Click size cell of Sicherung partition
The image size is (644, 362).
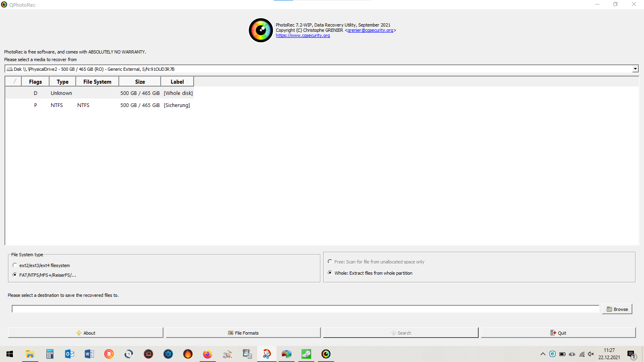140,105
